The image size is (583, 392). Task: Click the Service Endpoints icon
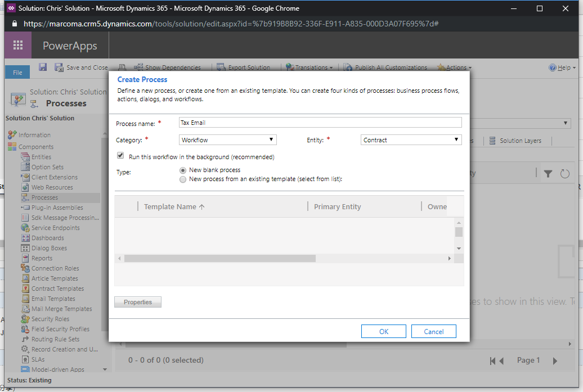tap(25, 228)
